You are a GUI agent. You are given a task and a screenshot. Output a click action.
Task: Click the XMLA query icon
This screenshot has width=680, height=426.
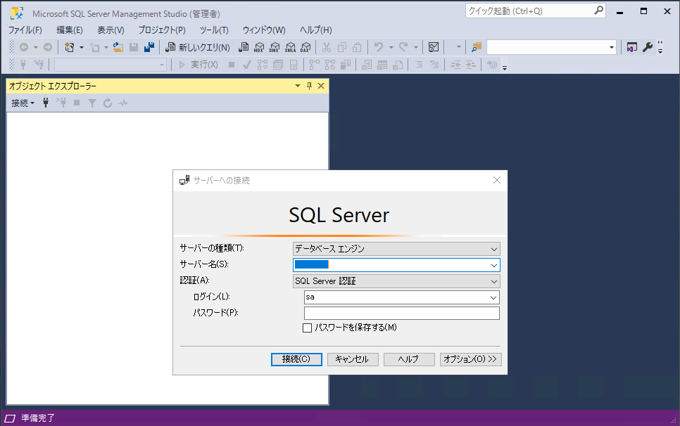[x=290, y=47]
